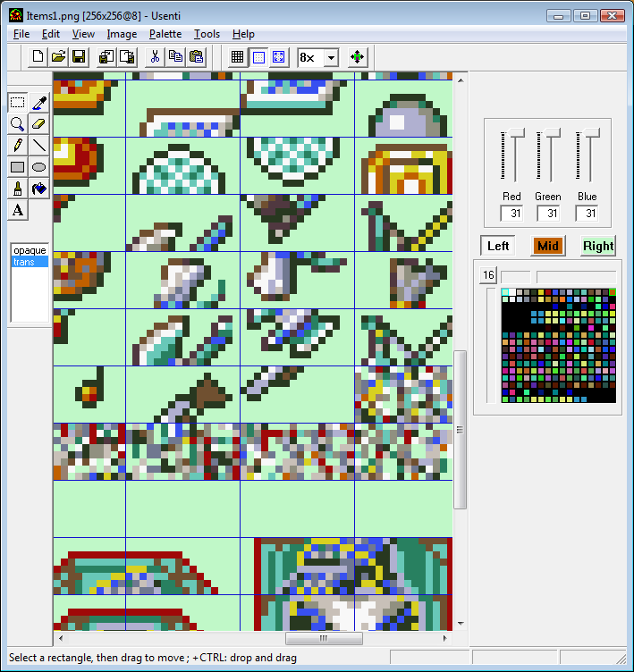Click the scroll down arrow

460,624
